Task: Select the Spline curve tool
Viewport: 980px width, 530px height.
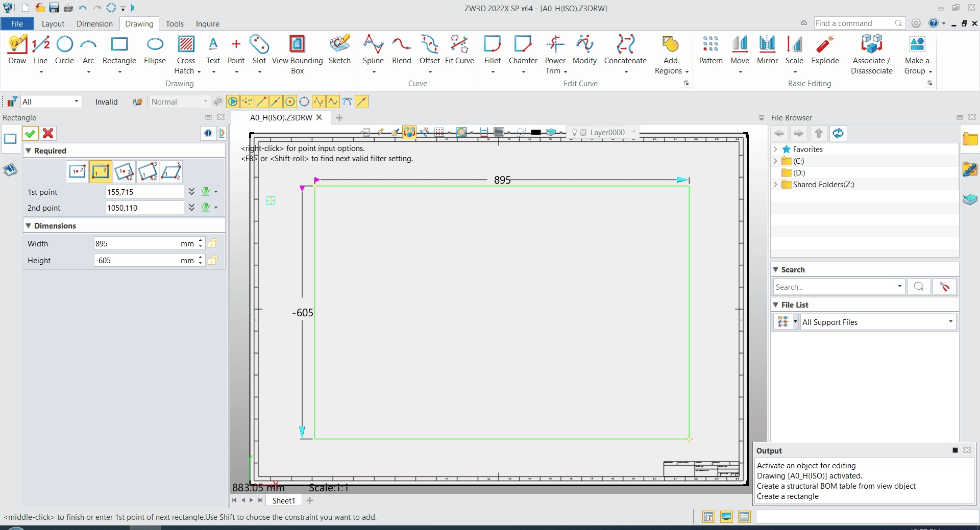Action: (373, 51)
